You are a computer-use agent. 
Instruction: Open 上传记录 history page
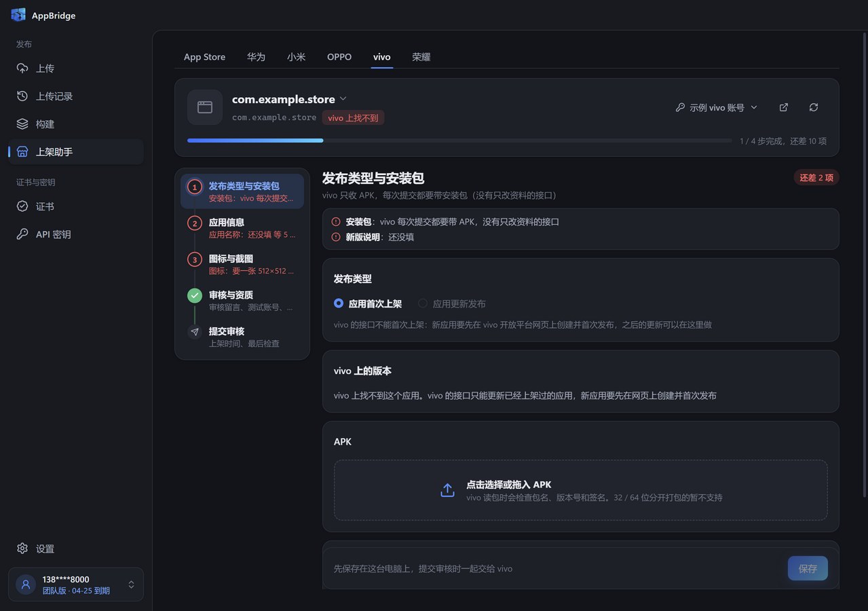(x=76, y=96)
